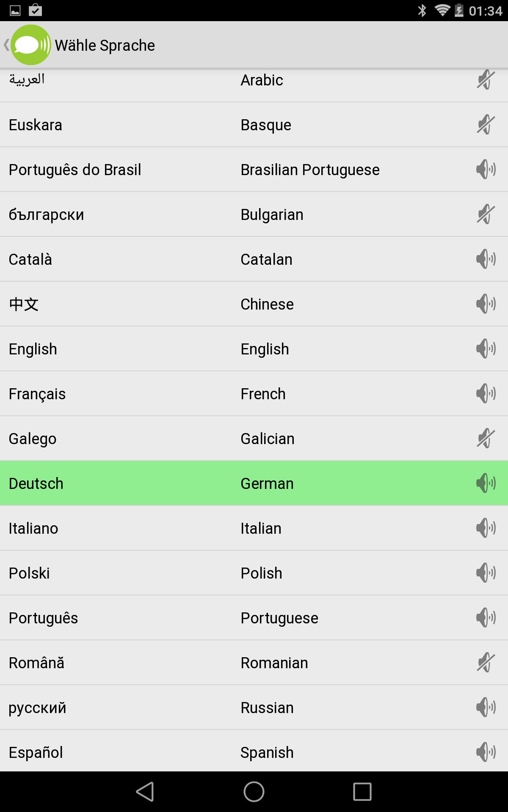Tap the Android home navigation button
This screenshot has width=508, height=812.
[x=254, y=792]
